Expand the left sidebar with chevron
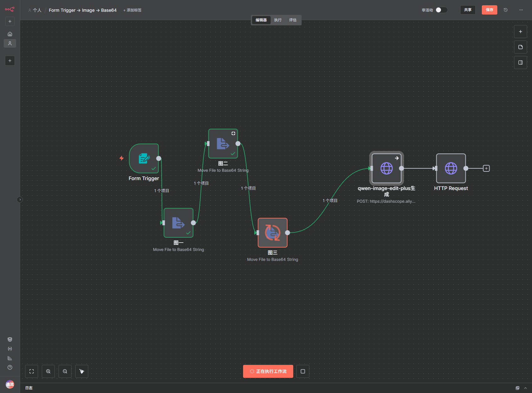The height and width of the screenshot is (393, 532). pyautogui.click(x=20, y=200)
